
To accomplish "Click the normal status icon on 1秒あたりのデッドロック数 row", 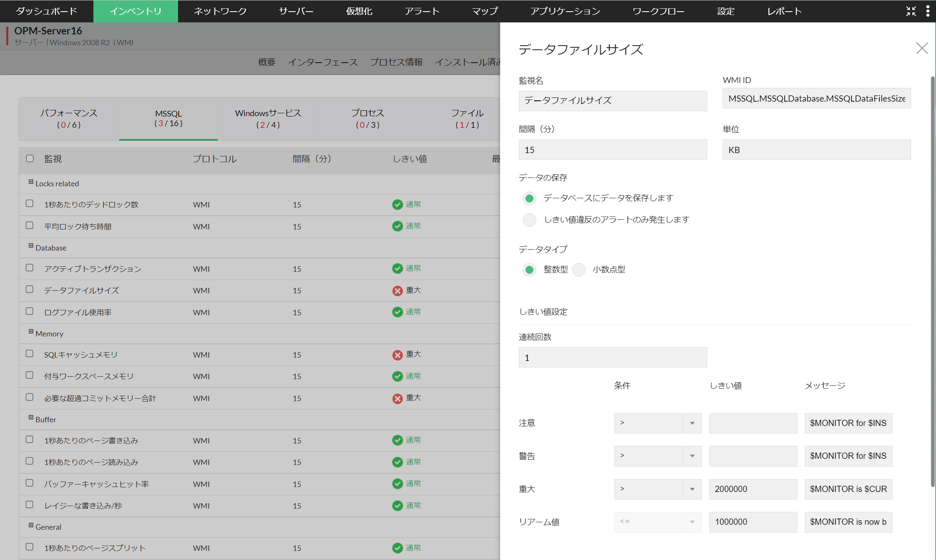I will click(397, 204).
